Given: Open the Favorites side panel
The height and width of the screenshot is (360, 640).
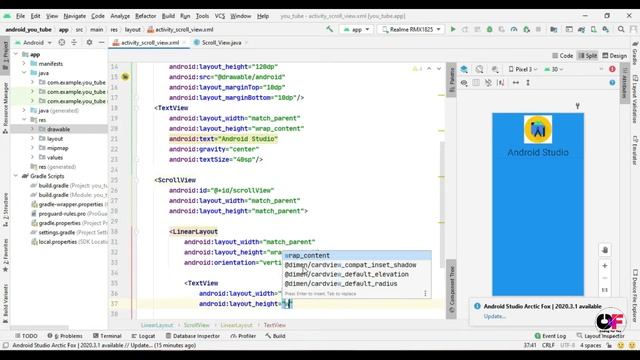Looking at the screenshot, I should click(5, 256).
